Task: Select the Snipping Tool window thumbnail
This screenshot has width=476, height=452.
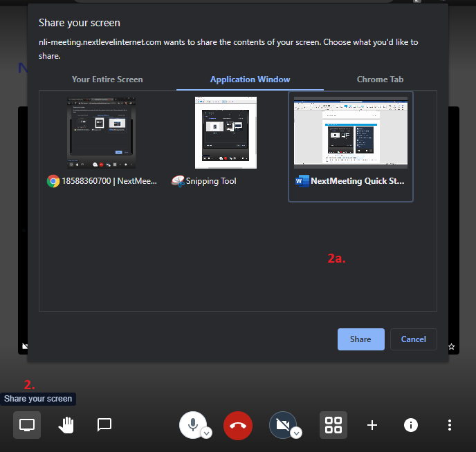Action: point(226,133)
